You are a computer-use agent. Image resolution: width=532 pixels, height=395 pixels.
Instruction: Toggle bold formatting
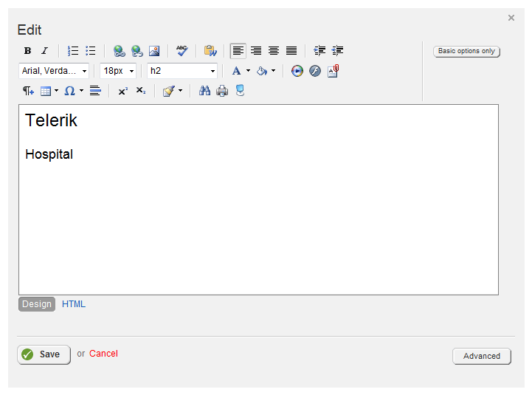point(27,51)
